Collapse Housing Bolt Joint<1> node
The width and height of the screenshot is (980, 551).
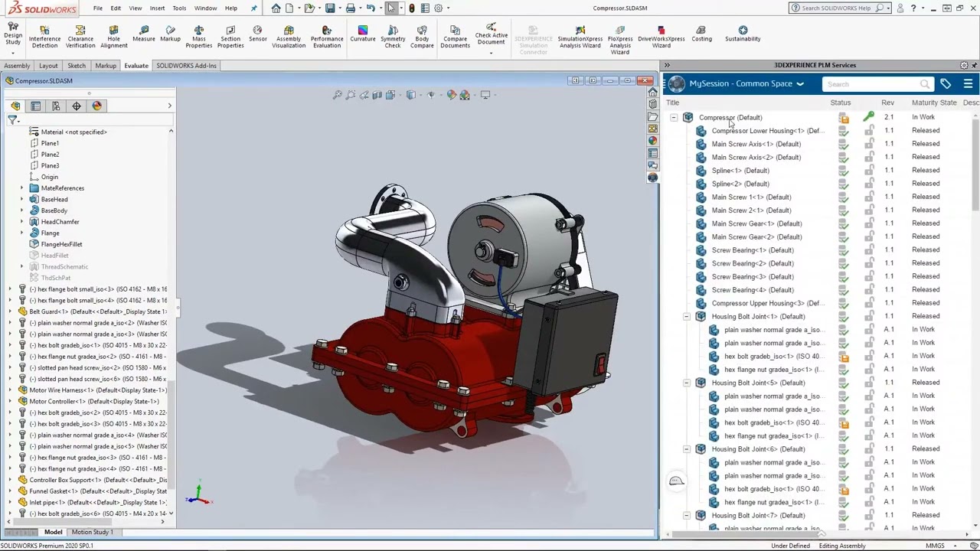687,316
